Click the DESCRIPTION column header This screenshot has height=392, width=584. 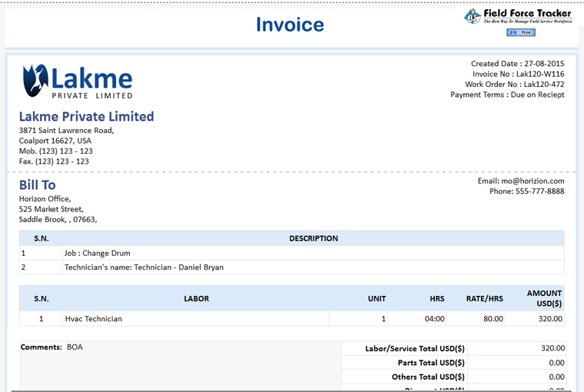pyautogui.click(x=313, y=238)
